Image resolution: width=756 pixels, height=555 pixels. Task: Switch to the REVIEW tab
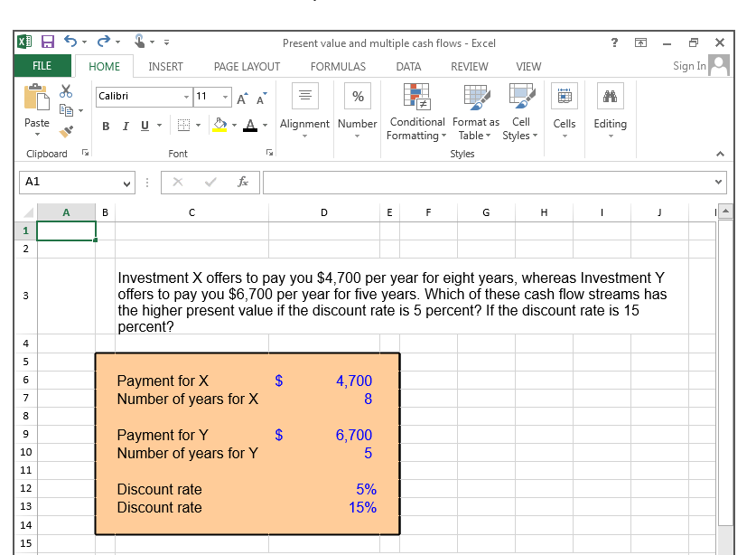coord(469,67)
